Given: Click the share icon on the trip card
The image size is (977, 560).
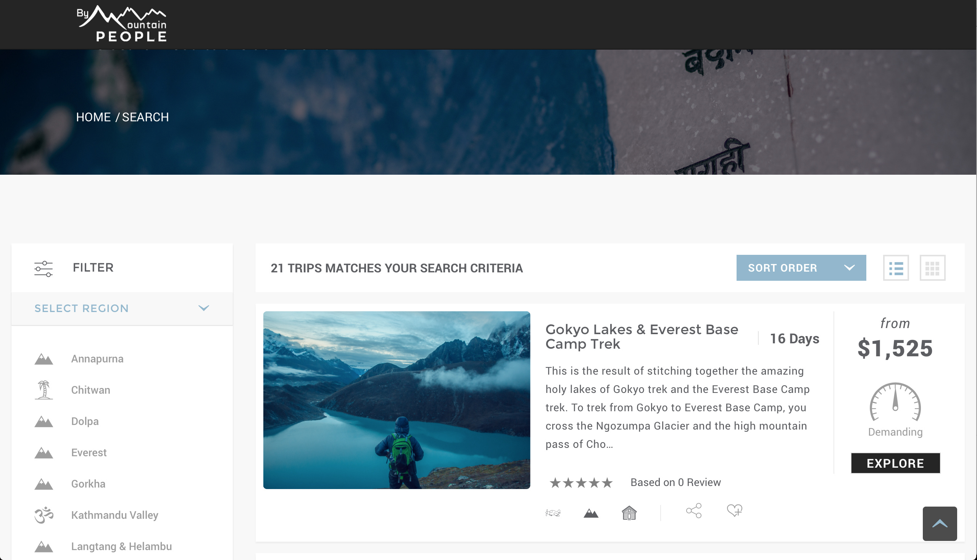Looking at the screenshot, I should pos(694,511).
